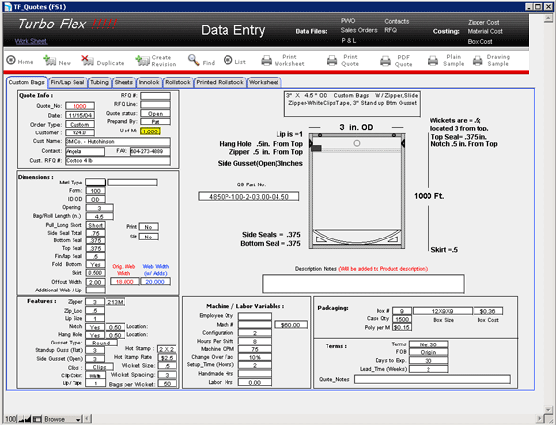Click the zoom in icon in status bar
Image resolution: width=556 pixels, height=425 pixels.
point(28,419)
